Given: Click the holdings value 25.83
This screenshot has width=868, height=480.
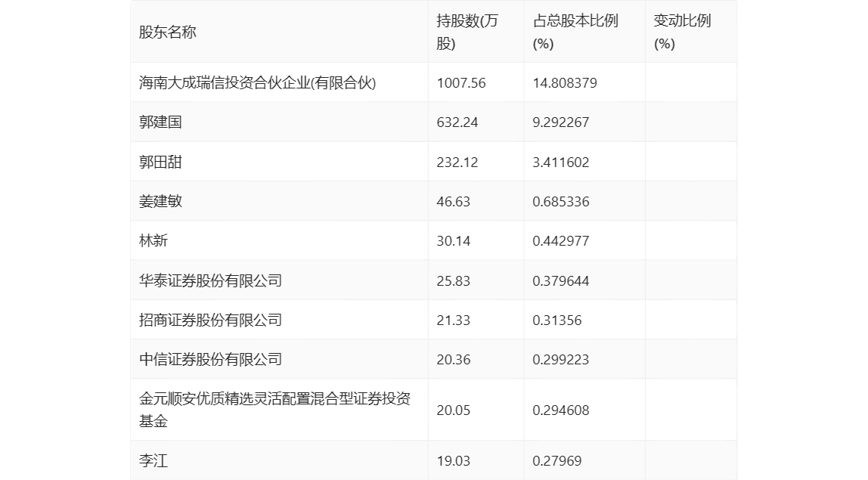Looking at the screenshot, I should coord(454,280).
